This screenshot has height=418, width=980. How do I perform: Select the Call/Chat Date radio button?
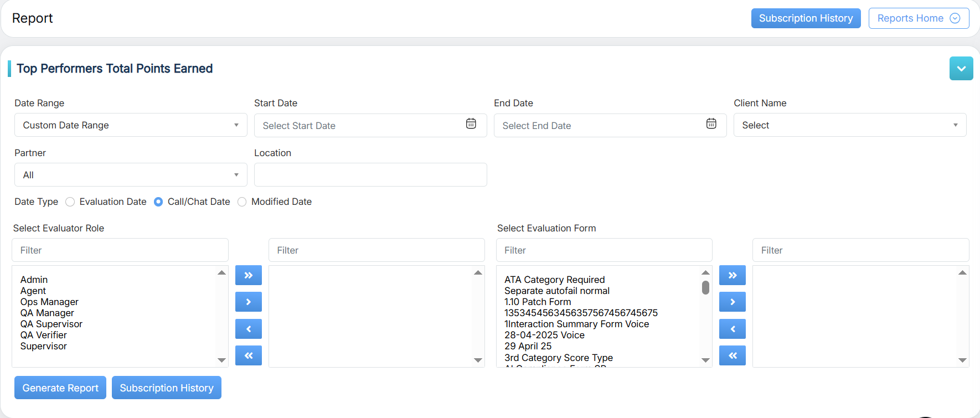pos(158,202)
